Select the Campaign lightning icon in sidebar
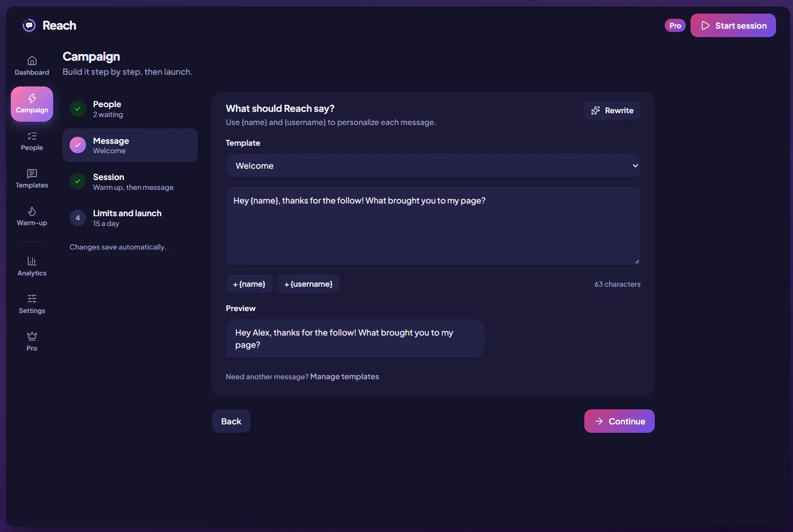 click(x=32, y=98)
